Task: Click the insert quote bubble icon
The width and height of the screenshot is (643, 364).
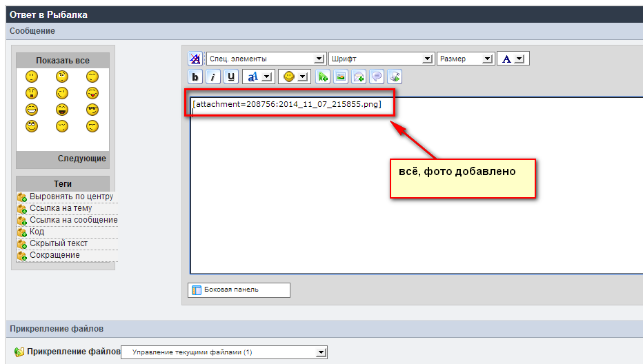Action: tap(377, 77)
